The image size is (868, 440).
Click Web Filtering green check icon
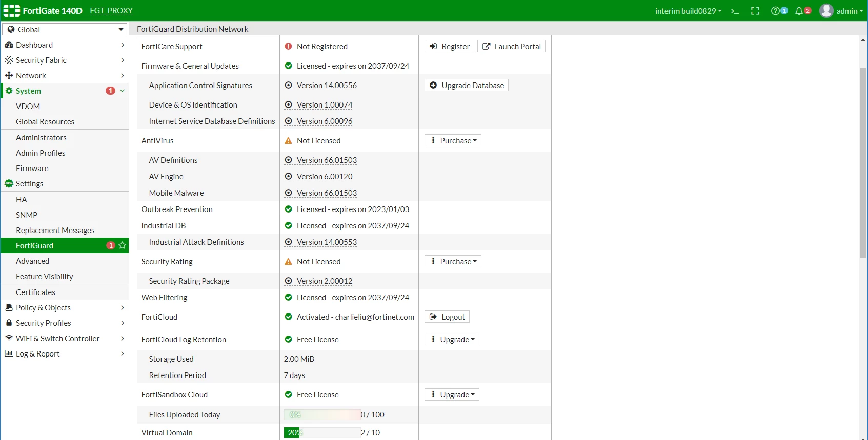288,297
